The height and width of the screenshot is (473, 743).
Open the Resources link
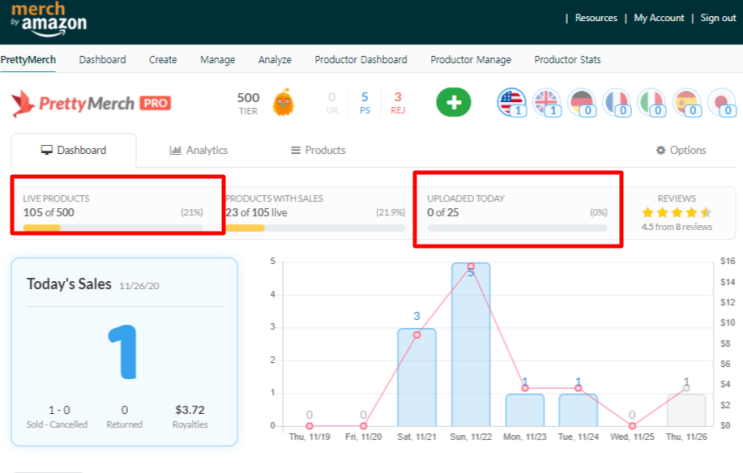[x=596, y=18]
